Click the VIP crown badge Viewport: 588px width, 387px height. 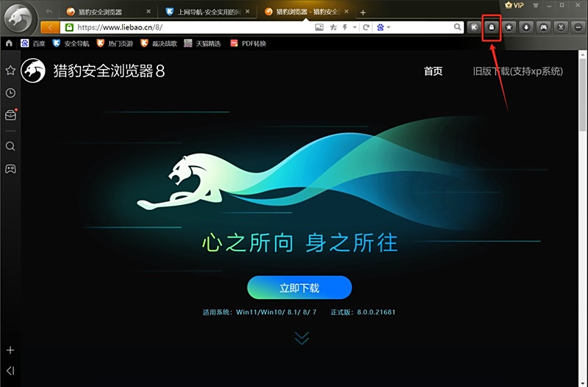pyautogui.click(x=514, y=5)
